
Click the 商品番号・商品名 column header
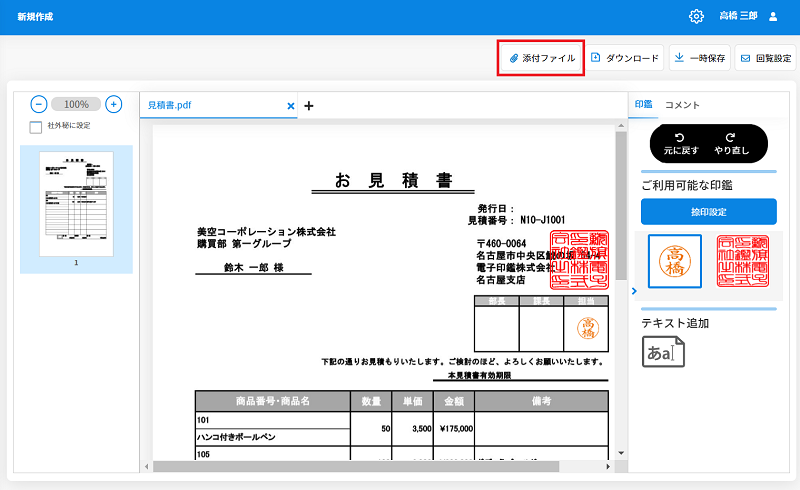pyautogui.click(x=272, y=401)
